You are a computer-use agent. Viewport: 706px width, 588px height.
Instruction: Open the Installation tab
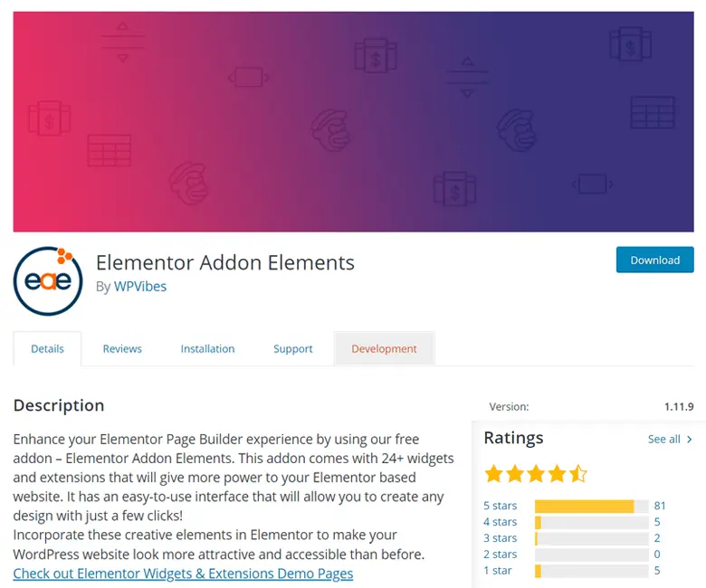(x=207, y=349)
